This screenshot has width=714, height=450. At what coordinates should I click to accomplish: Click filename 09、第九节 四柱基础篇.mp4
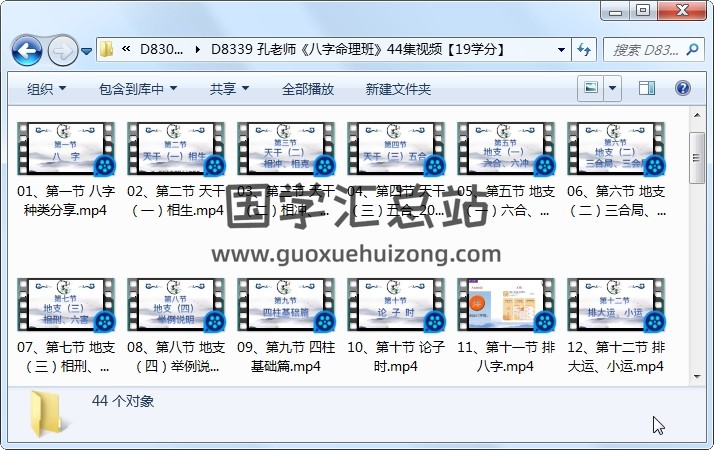point(286,357)
